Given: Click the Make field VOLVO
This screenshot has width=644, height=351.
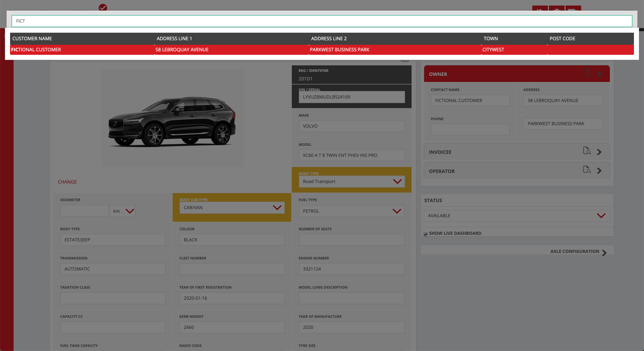Looking at the screenshot, I should [x=352, y=126].
